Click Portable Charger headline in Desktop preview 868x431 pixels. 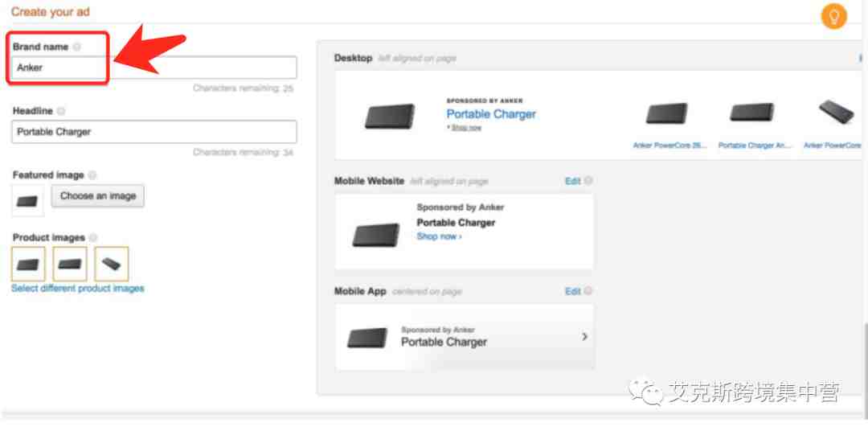coord(491,114)
